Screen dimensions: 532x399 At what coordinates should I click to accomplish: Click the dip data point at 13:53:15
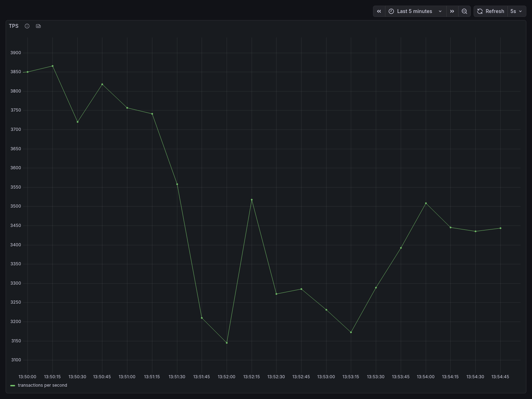(351, 332)
